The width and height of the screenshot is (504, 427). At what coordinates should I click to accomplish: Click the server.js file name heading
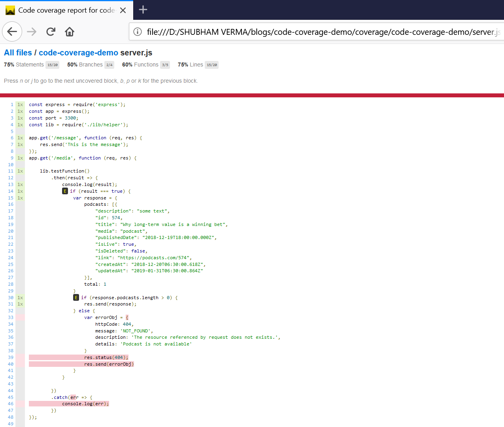(136, 53)
